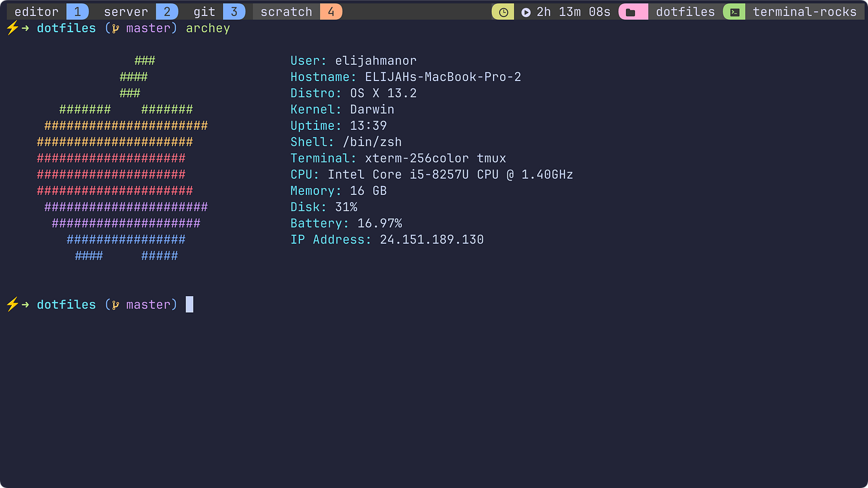Image resolution: width=868 pixels, height=488 pixels.
Task: Click the Kernel value Darwin
Action: pyautogui.click(x=372, y=110)
